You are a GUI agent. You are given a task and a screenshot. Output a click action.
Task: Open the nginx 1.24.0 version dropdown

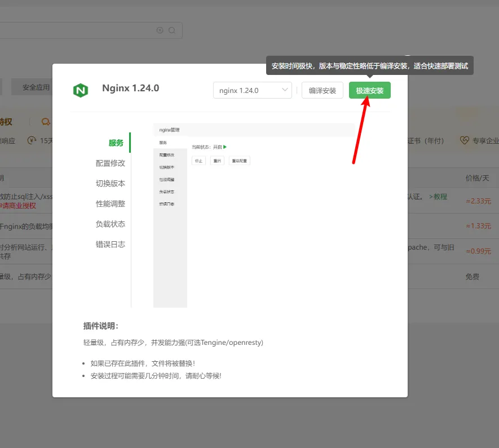coord(253,90)
